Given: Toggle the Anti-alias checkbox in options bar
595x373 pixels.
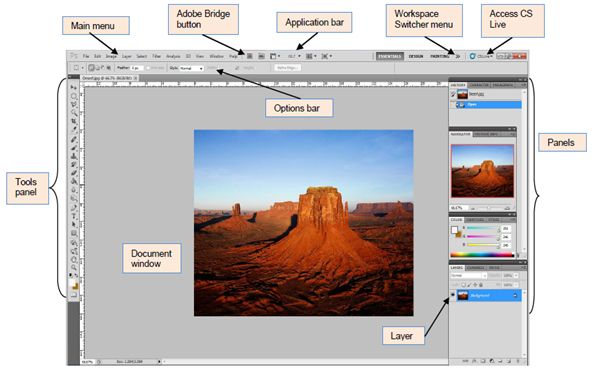Looking at the screenshot, I should 148,68.
